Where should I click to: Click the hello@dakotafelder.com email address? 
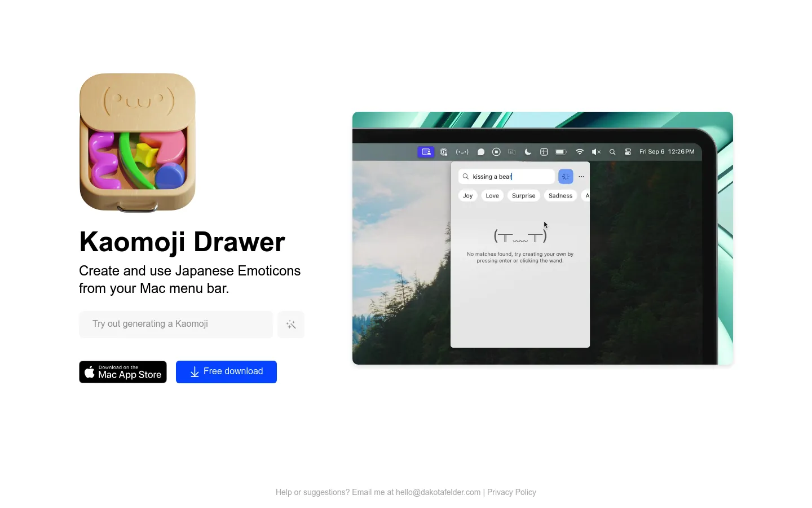coord(438,492)
